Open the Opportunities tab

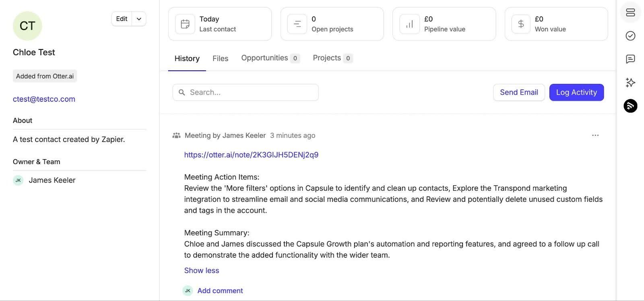click(270, 58)
